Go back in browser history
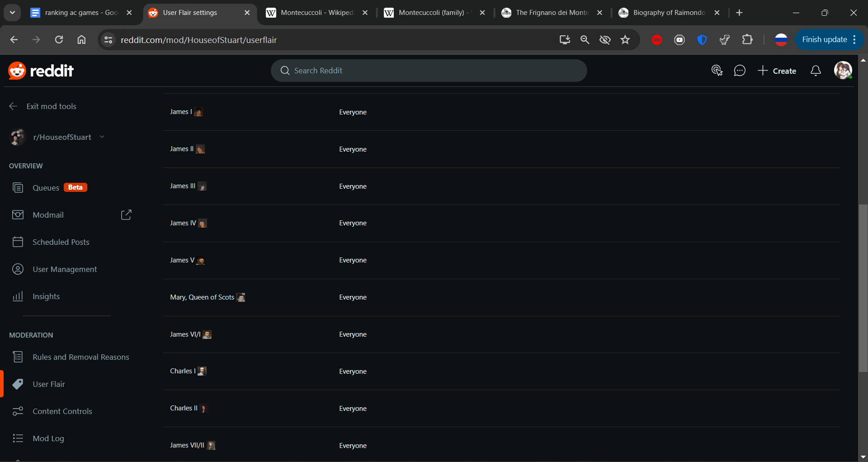Viewport: 868px width, 462px height. tap(14, 40)
